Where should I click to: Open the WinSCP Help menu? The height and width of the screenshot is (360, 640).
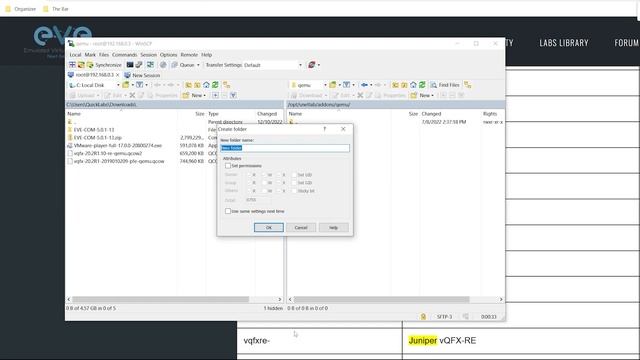coord(207,55)
